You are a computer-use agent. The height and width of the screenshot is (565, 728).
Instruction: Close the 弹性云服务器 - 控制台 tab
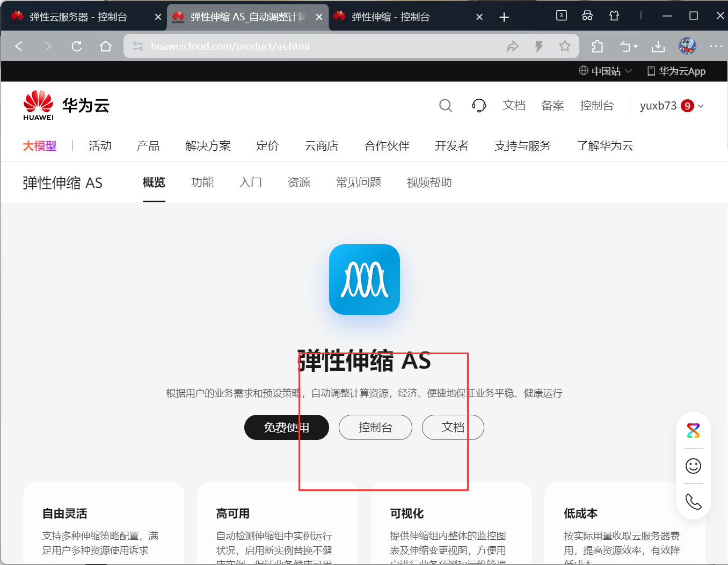pos(158,17)
